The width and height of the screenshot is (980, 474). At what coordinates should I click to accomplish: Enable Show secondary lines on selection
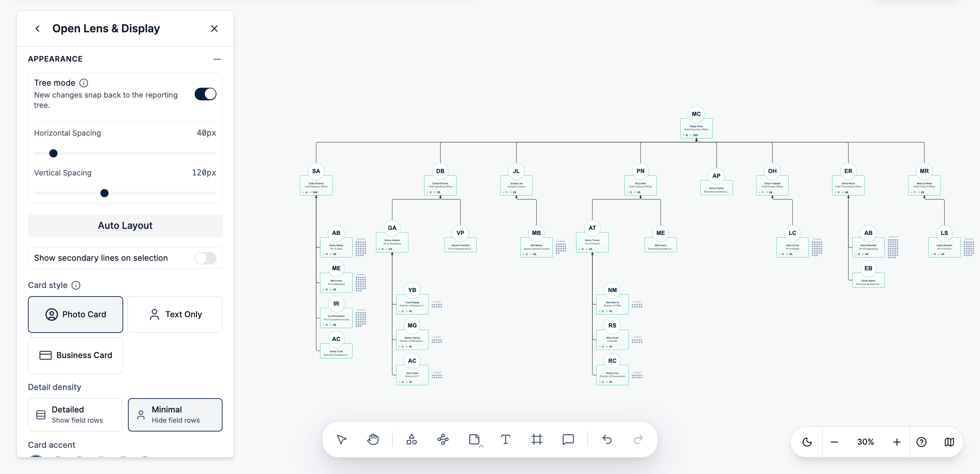[x=206, y=258]
